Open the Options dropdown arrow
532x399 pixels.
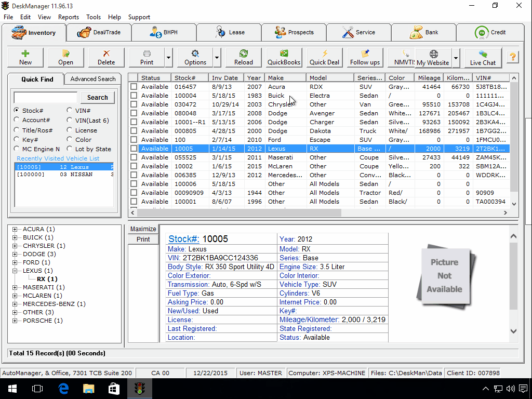[217, 58]
